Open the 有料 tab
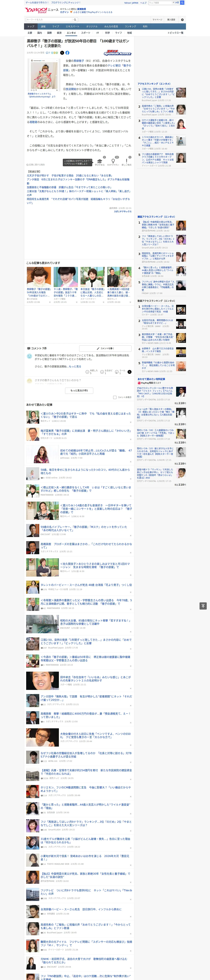The width and height of the screenshot is (210, 980). 145,27
